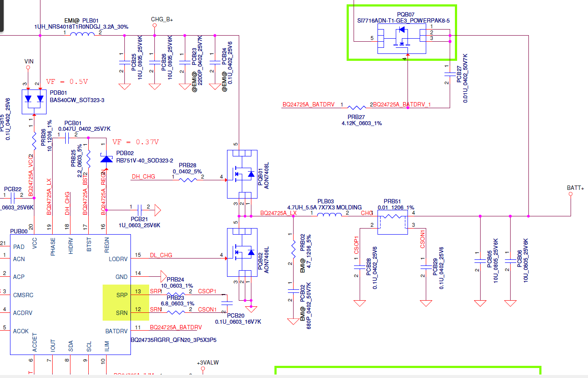Click the "VF = 0.37V" note

[x=136, y=142]
